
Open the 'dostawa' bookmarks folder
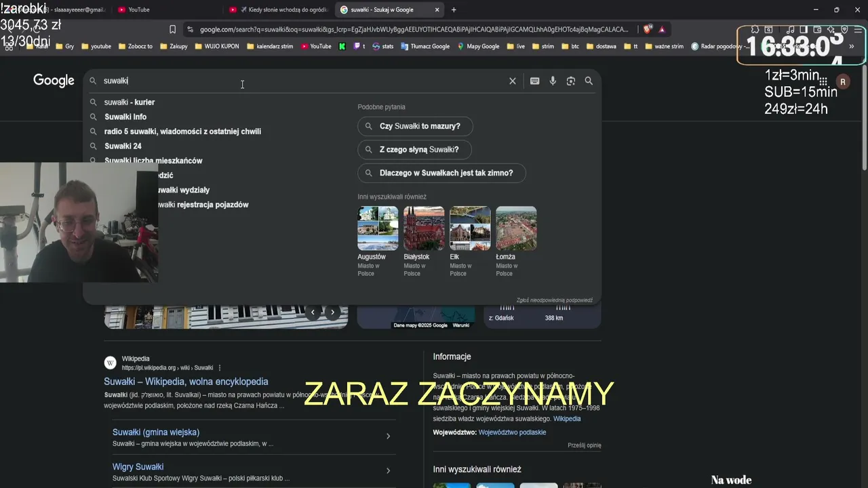coord(602,46)
